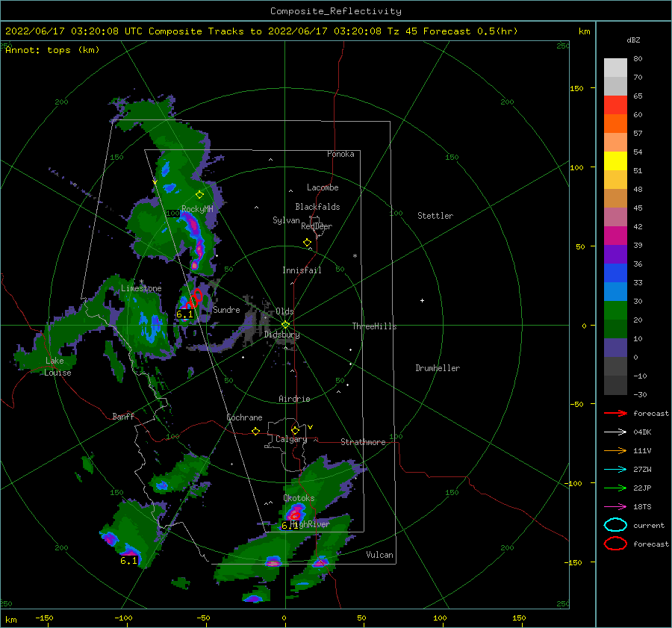The width and height of the screenshot is (672, 628).
Task: Click the Ponoka city label
Action: point(340,154)
